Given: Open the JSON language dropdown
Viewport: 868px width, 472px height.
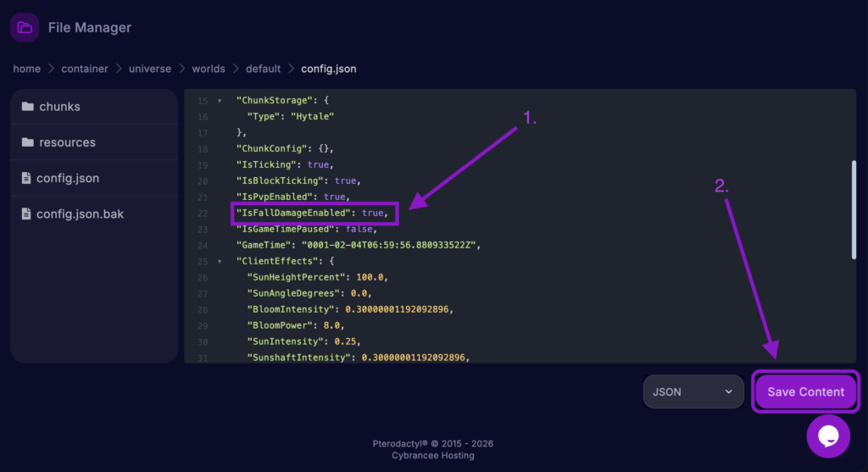Looking at the screenshot, I should tap(693, 391).
